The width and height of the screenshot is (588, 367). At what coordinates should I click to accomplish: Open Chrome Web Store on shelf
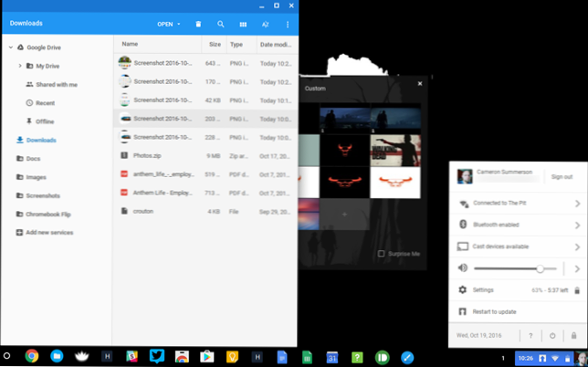(x=182, y=357)
